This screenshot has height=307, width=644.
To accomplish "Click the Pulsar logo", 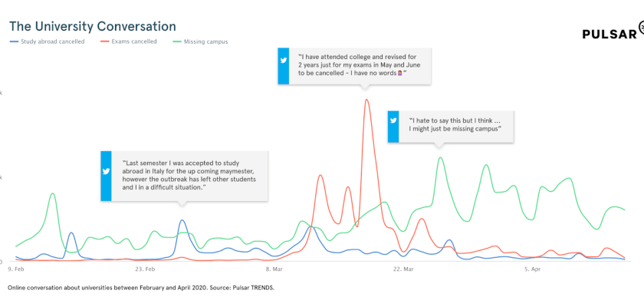I will pos(613,34).
